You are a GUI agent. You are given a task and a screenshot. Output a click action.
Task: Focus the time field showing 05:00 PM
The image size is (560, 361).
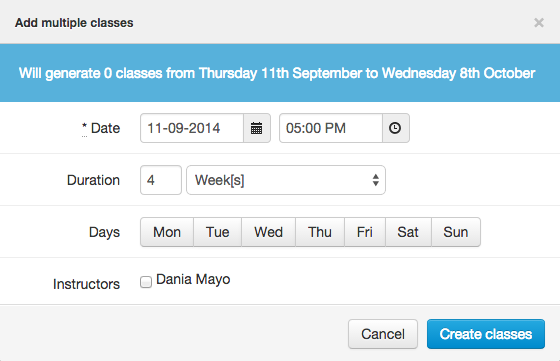coord(331,128)
